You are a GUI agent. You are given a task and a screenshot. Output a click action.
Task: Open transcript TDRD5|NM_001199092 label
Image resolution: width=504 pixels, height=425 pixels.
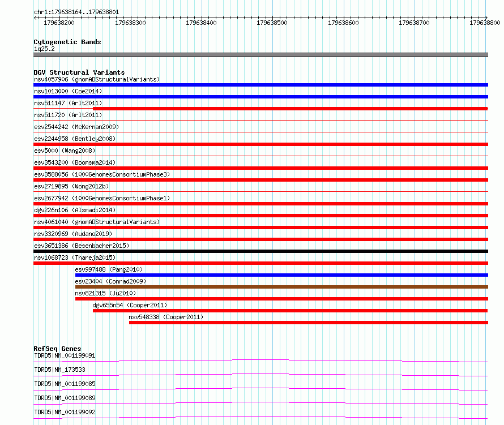point(65,412)
